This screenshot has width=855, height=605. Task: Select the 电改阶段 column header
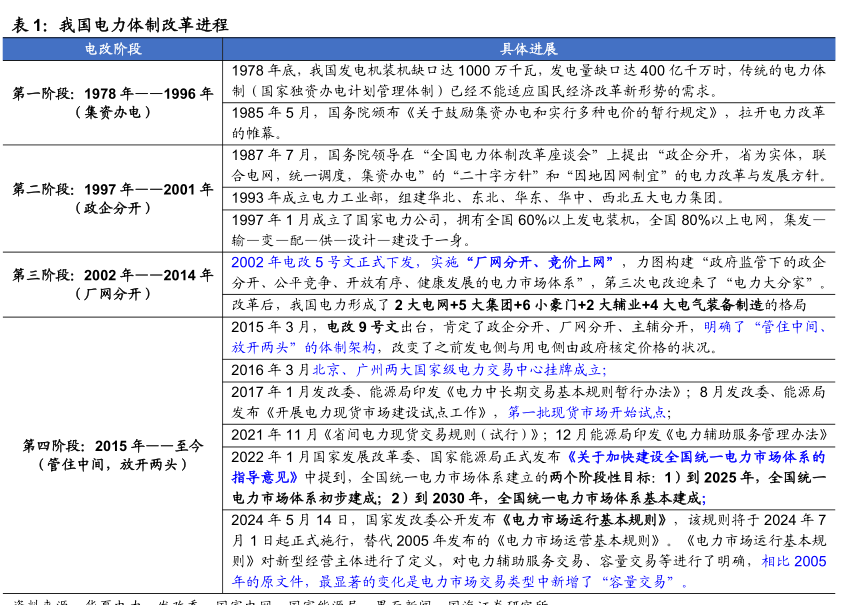[x=112, y=49]
